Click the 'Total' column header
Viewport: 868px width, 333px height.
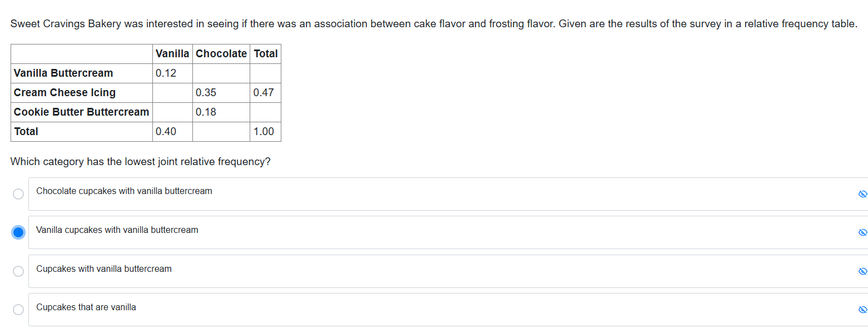click(x=265, y=54)
